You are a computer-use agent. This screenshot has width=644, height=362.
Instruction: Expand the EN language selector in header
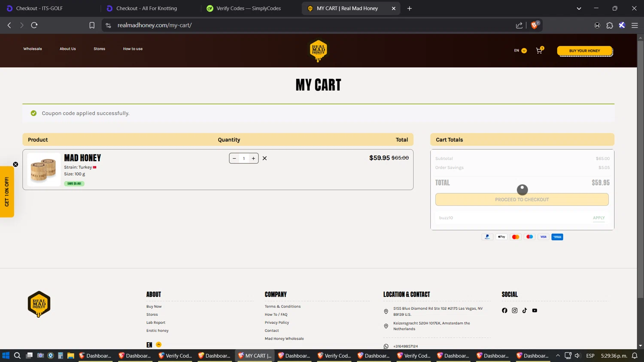coord(520,51)
